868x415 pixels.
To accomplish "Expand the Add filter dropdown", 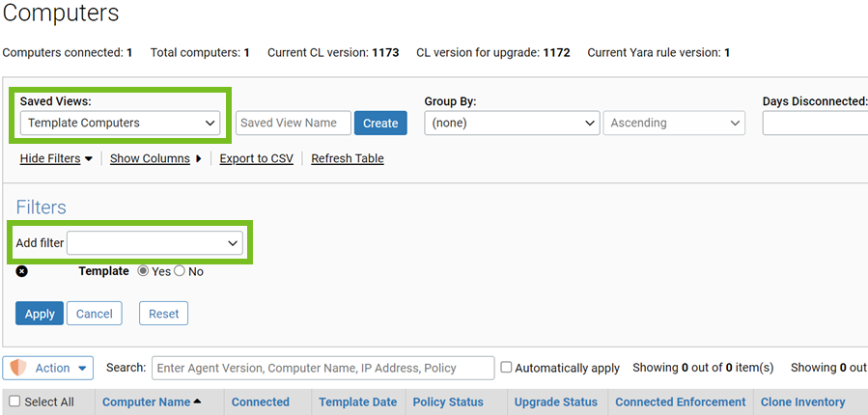I will (154, 243).
